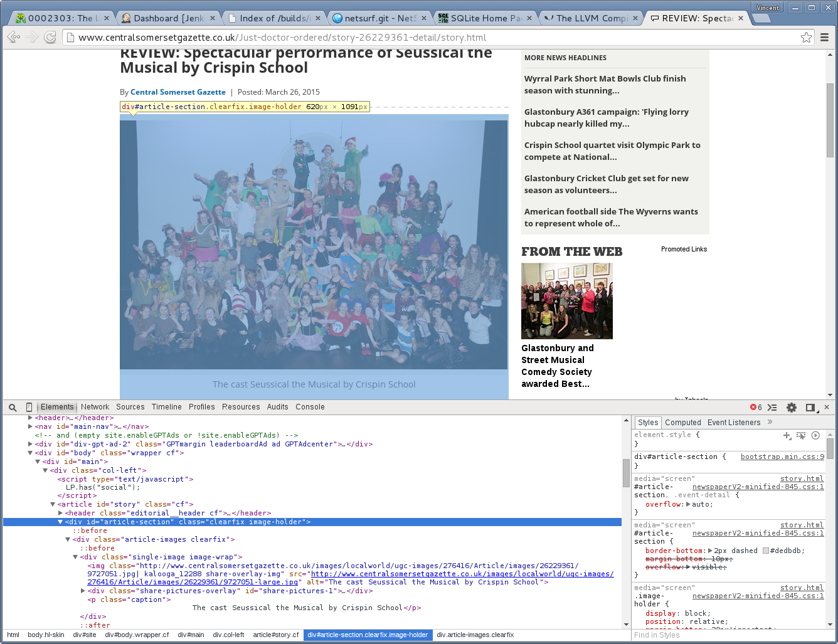
Task: Click the Find in Styles field
Action: (x=728, y=635)
